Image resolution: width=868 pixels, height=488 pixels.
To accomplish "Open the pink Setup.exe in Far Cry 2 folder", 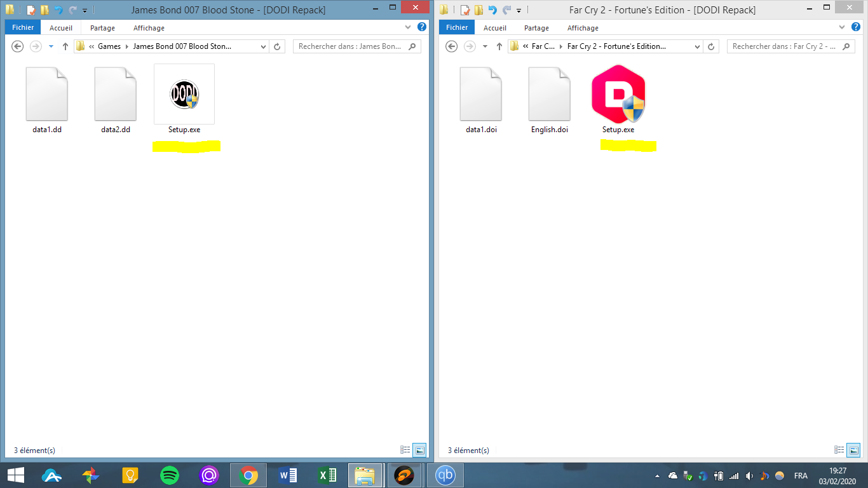I will point(618,95).
